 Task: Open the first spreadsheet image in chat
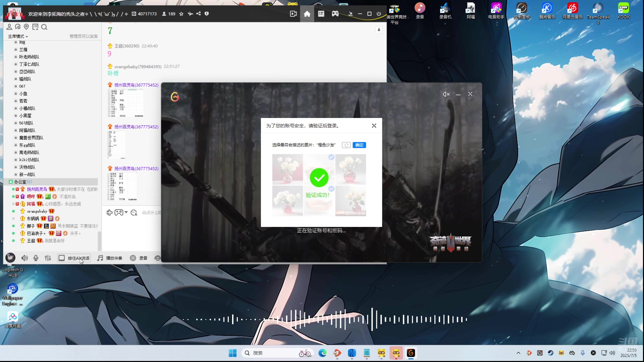[126, 103]
